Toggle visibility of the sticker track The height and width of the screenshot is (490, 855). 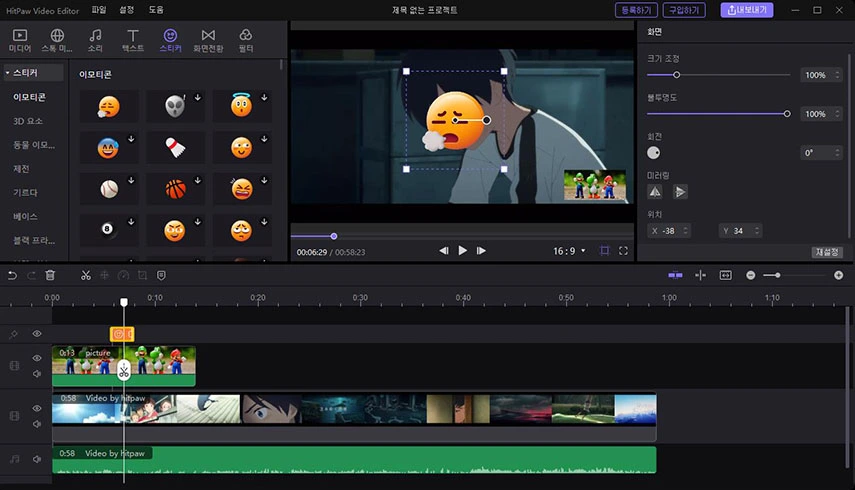coord(37,334)
